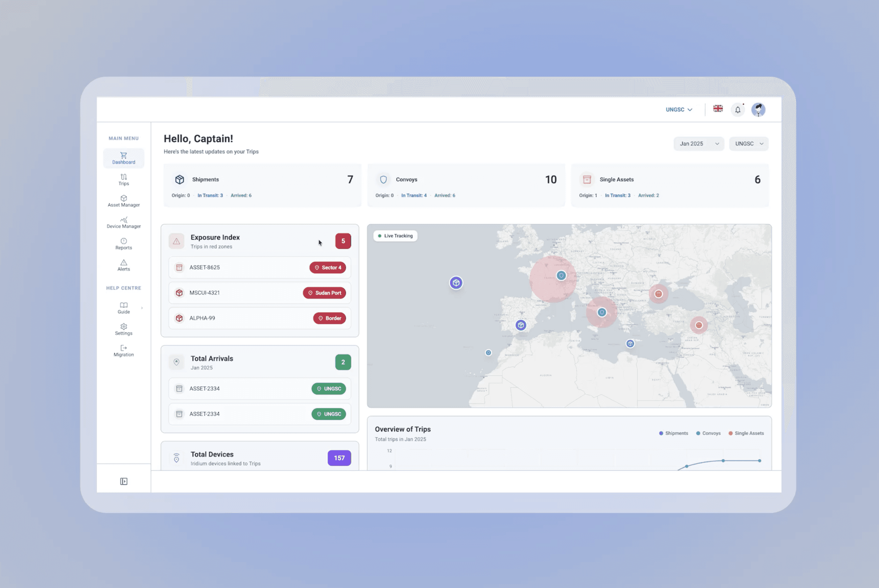This screenshot has height=588, width=879.
Task: Toggle Convoys series in chart legend
Action: (708, 433)
